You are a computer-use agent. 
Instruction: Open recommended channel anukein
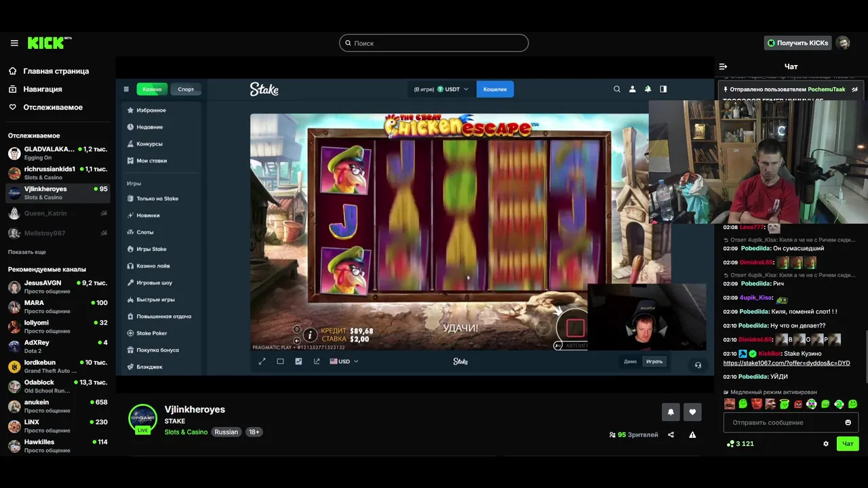(58, 406)
